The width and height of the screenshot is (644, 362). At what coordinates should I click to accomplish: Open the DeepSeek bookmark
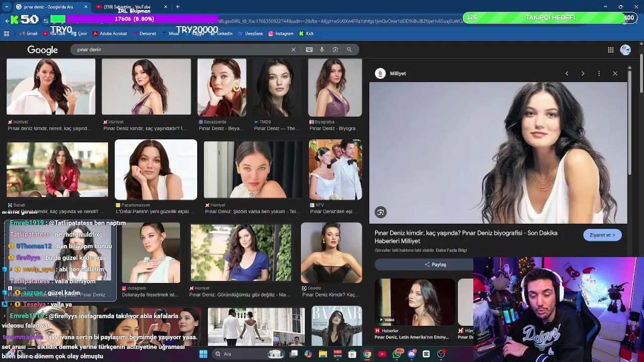tap(251, 34)
